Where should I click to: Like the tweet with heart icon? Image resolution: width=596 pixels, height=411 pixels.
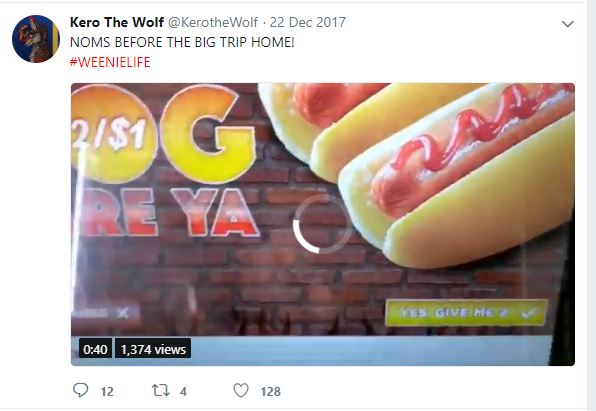click(241, 390)
